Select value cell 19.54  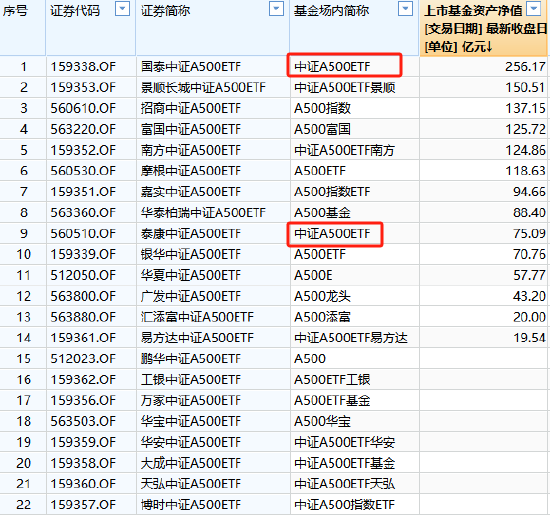[484, 338]
